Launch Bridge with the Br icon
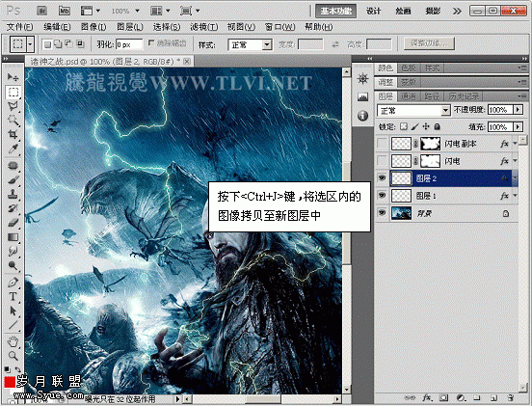 point(42,11)
